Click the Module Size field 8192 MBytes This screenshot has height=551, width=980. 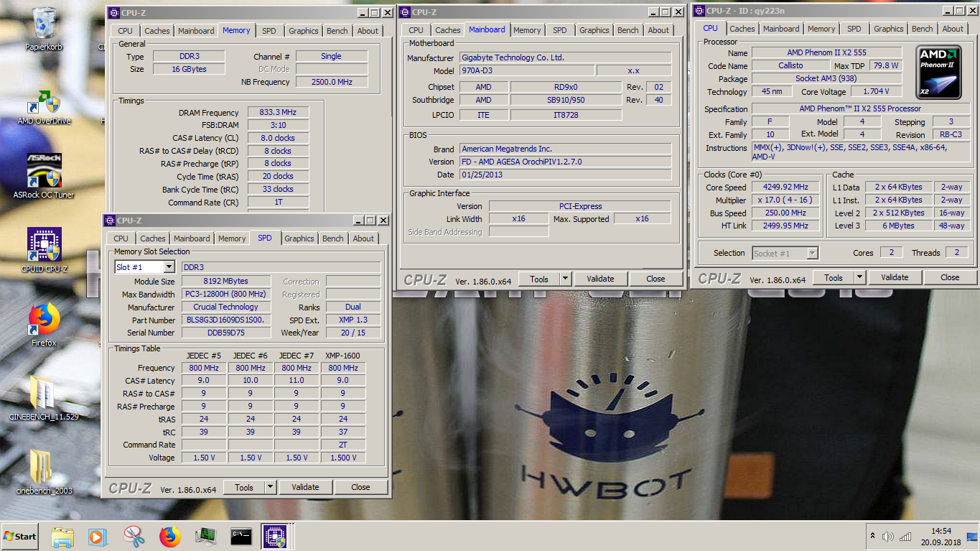click(225, 282)
